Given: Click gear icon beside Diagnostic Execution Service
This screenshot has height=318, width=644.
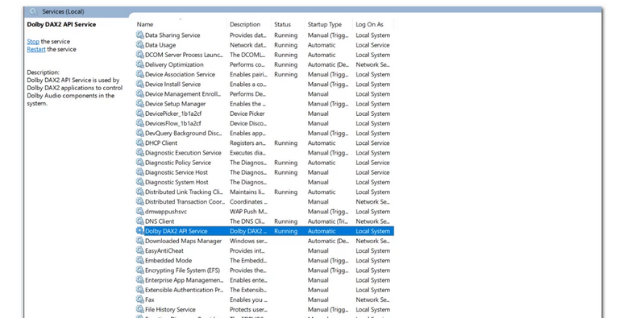Looking at the screenshot, I should (x=140, y=153).
